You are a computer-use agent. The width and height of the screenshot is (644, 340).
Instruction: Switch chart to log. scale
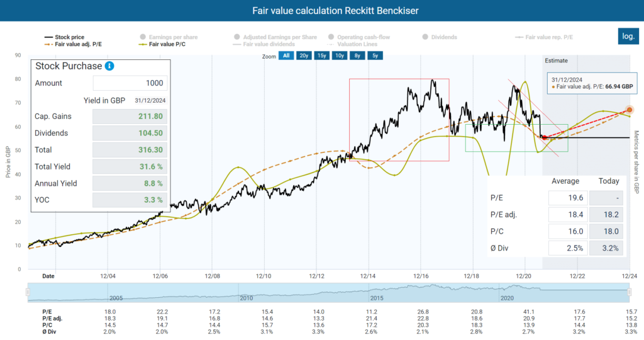628,36
